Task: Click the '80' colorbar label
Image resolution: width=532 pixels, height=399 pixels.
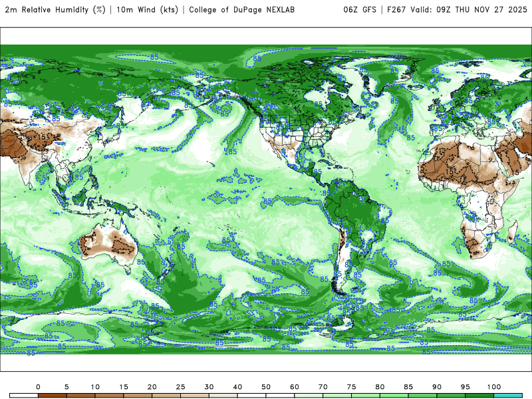Action: 380,387
